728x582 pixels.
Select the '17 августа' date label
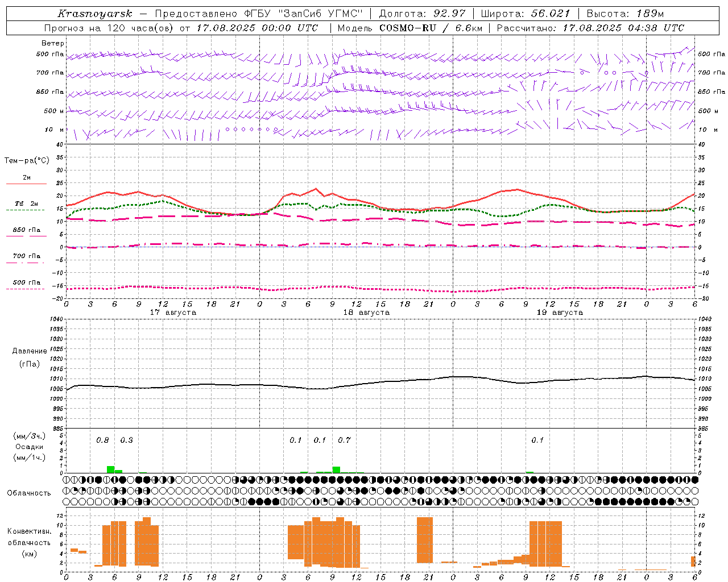[x=173, y=313]
